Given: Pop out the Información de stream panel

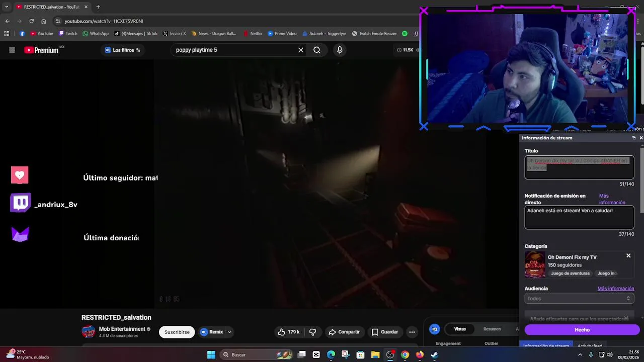Looking at the screenshot, I should click(x=633, y=138).
